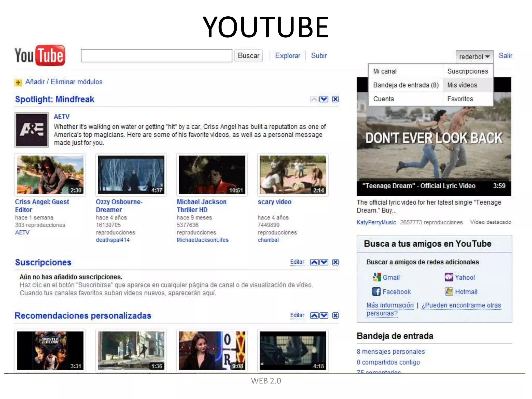Image resolution: width=532 pixels, height=399 pixels.
Task: Click Salir to sign out
Action: click(505, 56)
